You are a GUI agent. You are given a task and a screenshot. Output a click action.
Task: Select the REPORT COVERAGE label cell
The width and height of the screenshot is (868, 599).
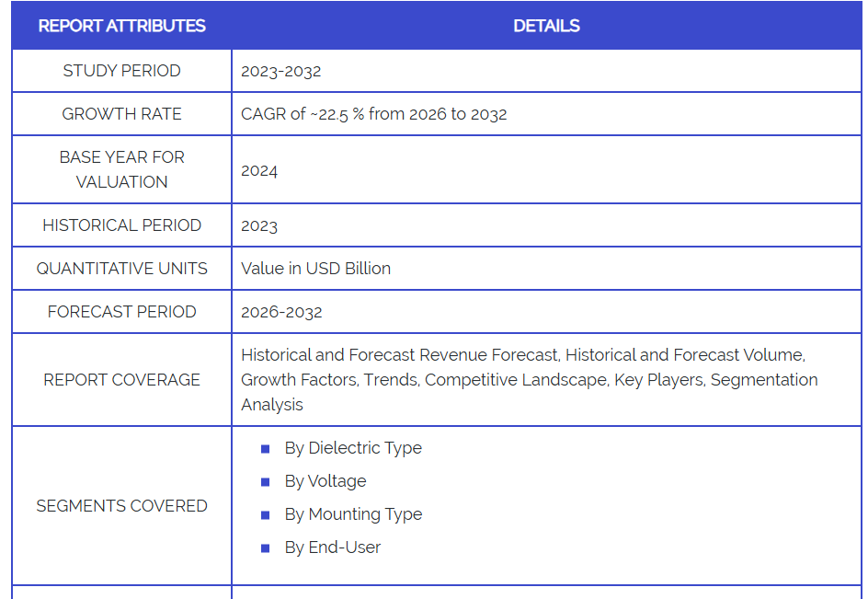coord(121,380)
